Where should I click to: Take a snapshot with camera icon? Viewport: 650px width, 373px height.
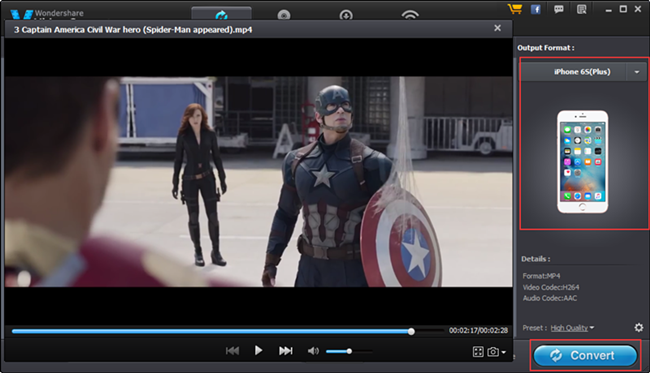pyautogui.click(x=493, y=352)
